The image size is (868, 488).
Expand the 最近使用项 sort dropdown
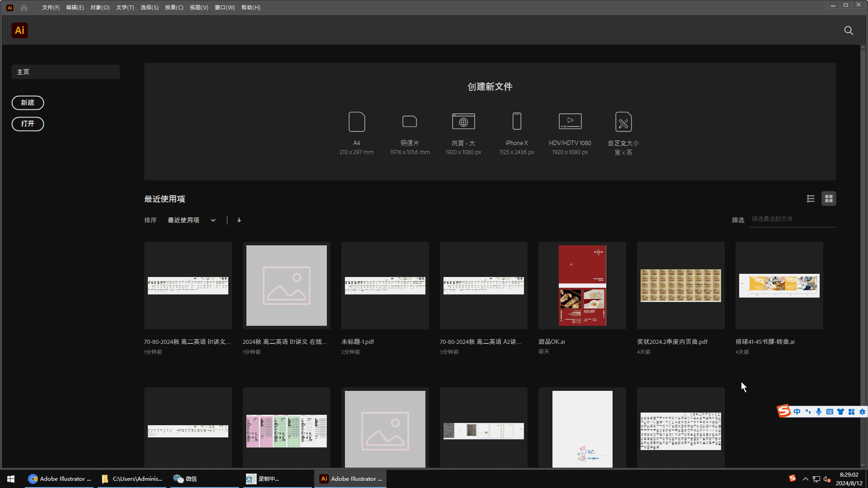click(192, 220)
